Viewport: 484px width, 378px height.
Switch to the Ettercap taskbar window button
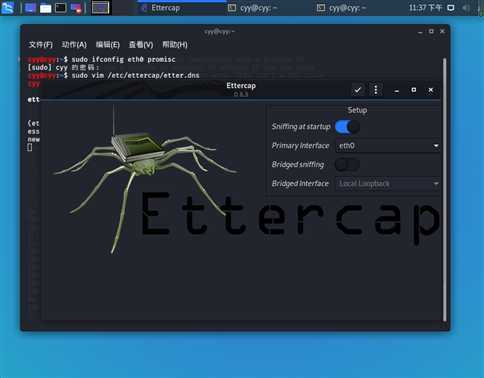(x=182, y=8)
